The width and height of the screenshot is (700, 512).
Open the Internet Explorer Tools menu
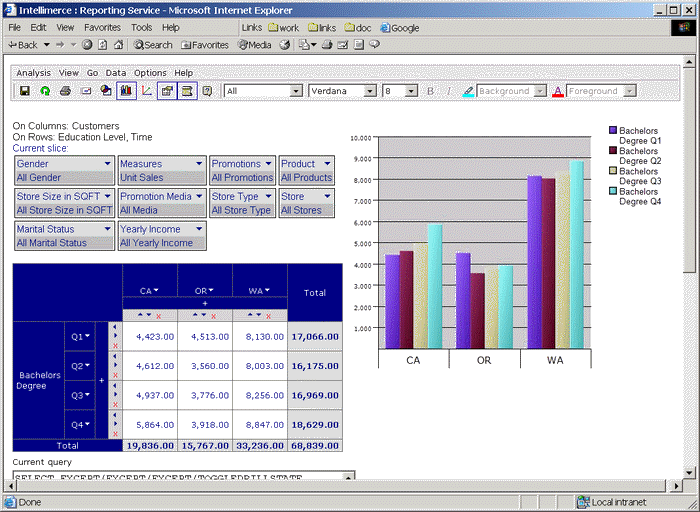point(142,28)
